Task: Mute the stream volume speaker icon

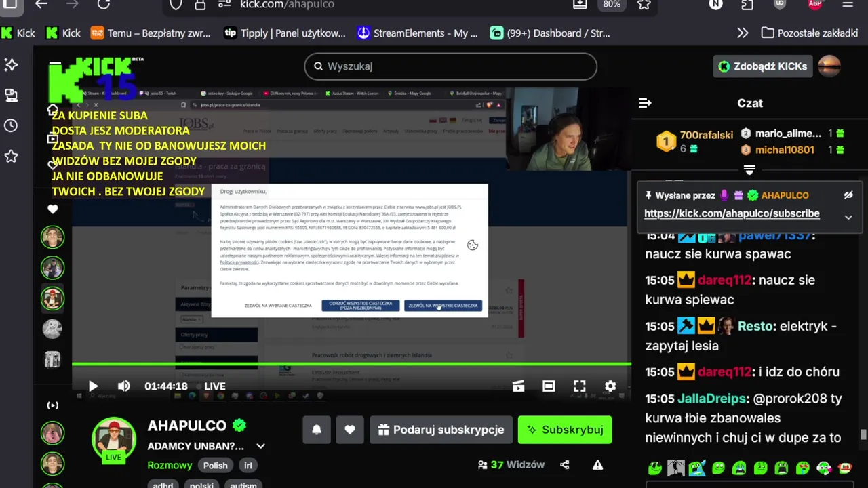Action: [123, 386]
